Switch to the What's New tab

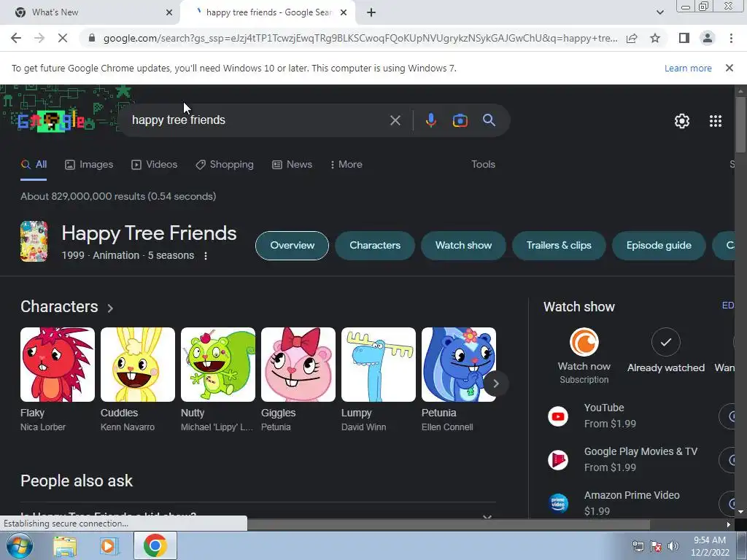[89, 12]
